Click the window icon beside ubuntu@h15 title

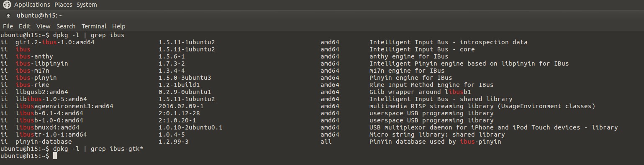pyautogui.click(x=8, y=16)
